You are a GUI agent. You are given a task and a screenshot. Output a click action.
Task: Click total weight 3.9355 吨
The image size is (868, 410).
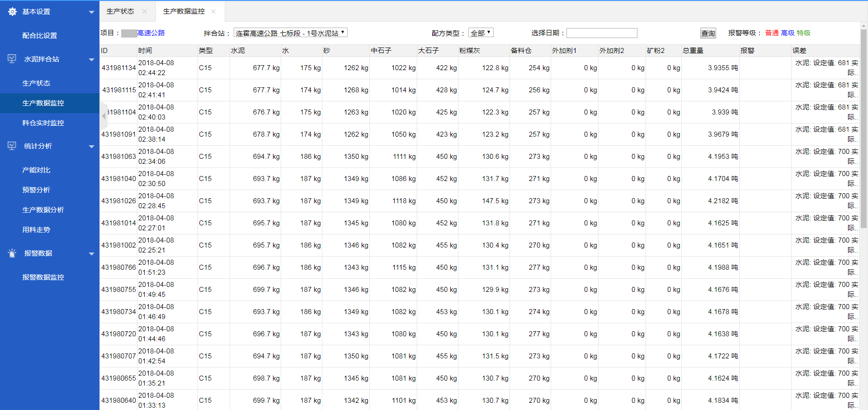click(x=723, y=68)
